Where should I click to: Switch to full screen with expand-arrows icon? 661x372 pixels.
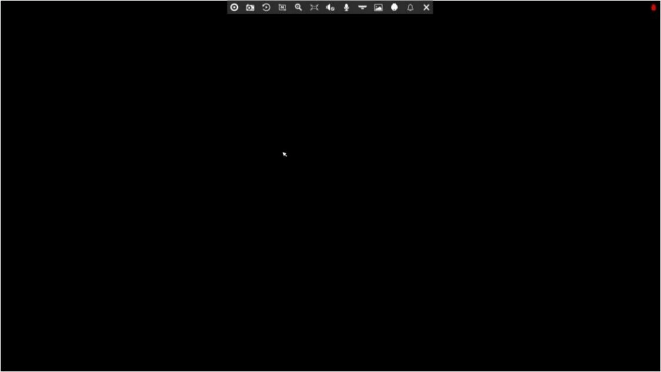(314, 8)
